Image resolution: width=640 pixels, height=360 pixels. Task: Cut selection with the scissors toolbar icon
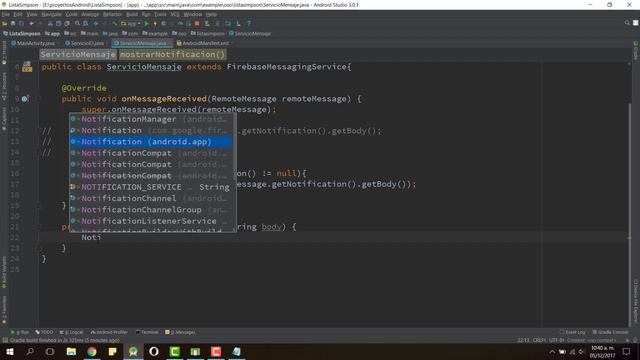[x=50, y=24]
